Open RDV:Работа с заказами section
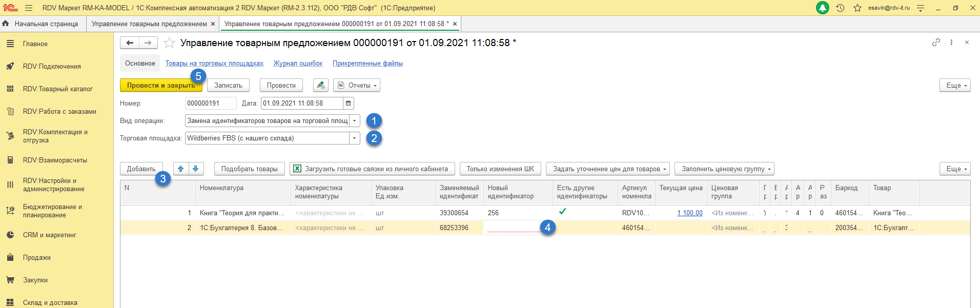 59,111
